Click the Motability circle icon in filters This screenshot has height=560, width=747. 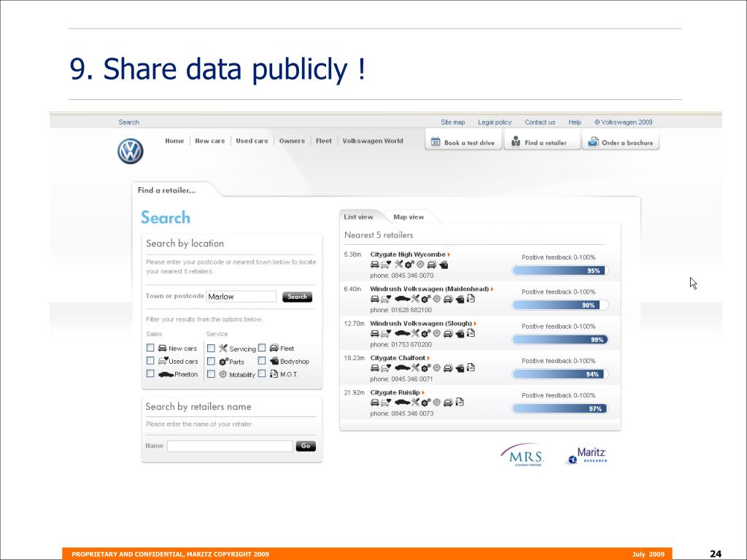click(x=223, y=374)
